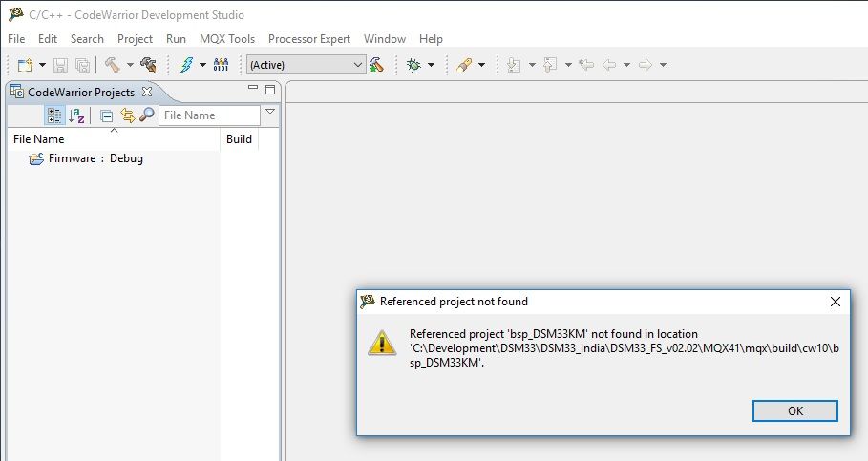Click the warning triangle icon in dialog
The height and width of the screenshot is (461, 868).
click(382, 343)
